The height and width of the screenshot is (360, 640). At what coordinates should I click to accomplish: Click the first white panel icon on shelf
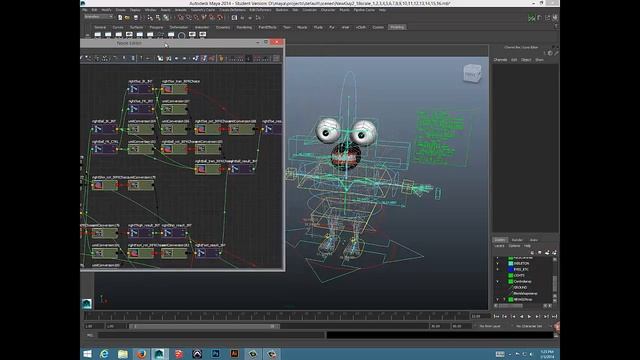pyautogui.click(x=98, y=35)
